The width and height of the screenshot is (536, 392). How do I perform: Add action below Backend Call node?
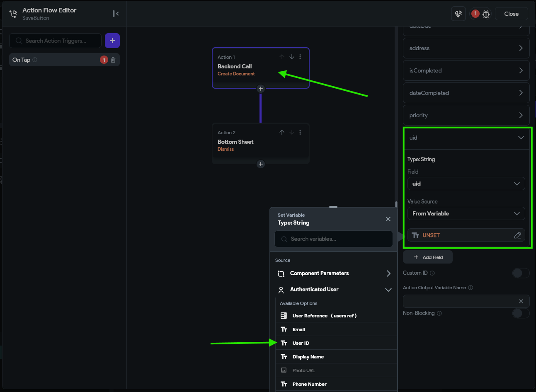coord(261,89)
